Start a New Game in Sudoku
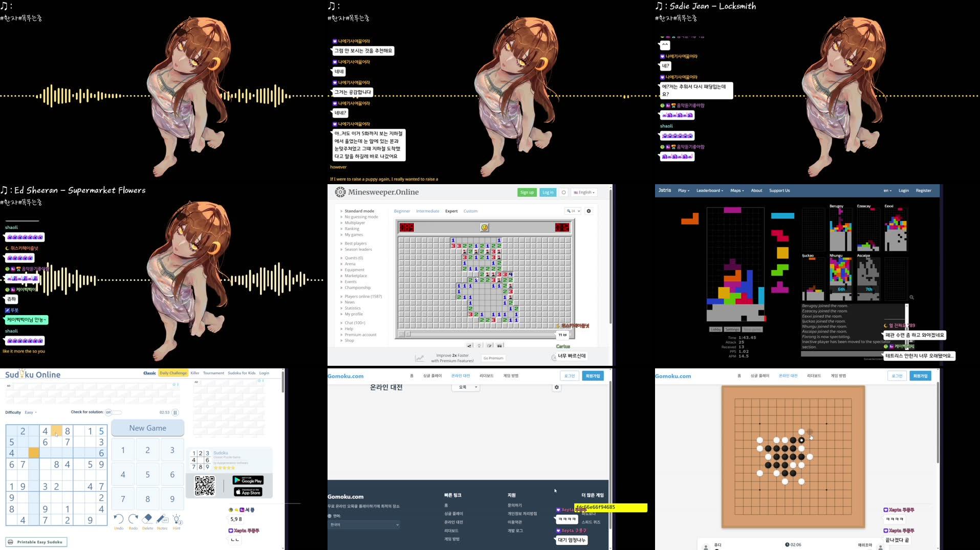Screen dimensions: 980x550 pos(147,428)
